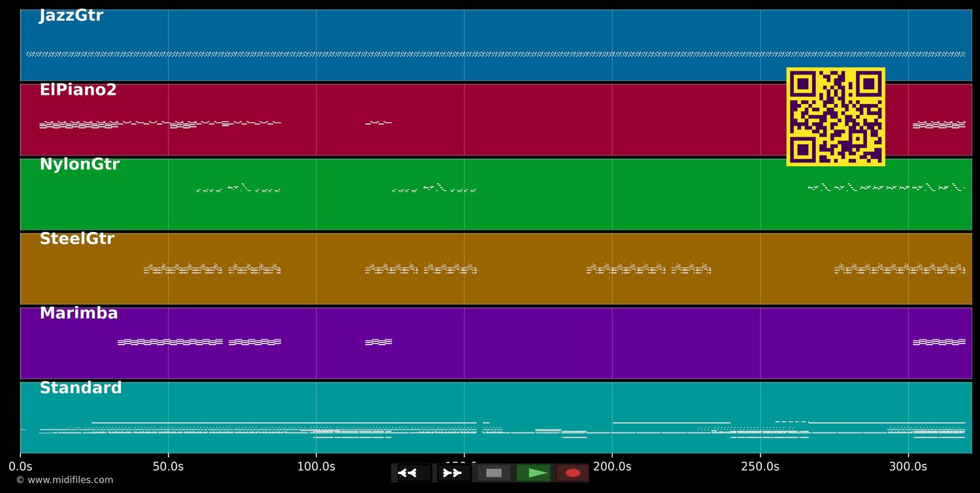Screen dimensions: 980x493
Task: Select the JazzGtr track label
Action: point(71,16)
